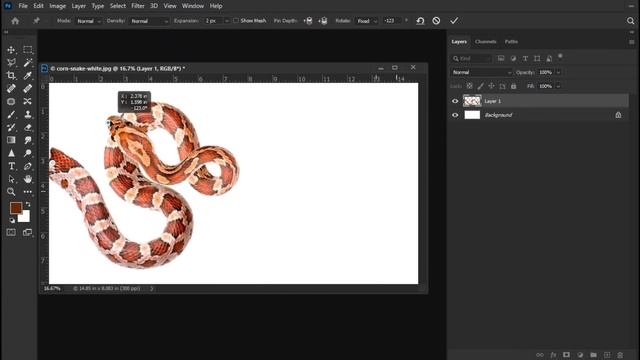Select the Eraser tool
The image size is (640, 360).
[x=27, y=127]
